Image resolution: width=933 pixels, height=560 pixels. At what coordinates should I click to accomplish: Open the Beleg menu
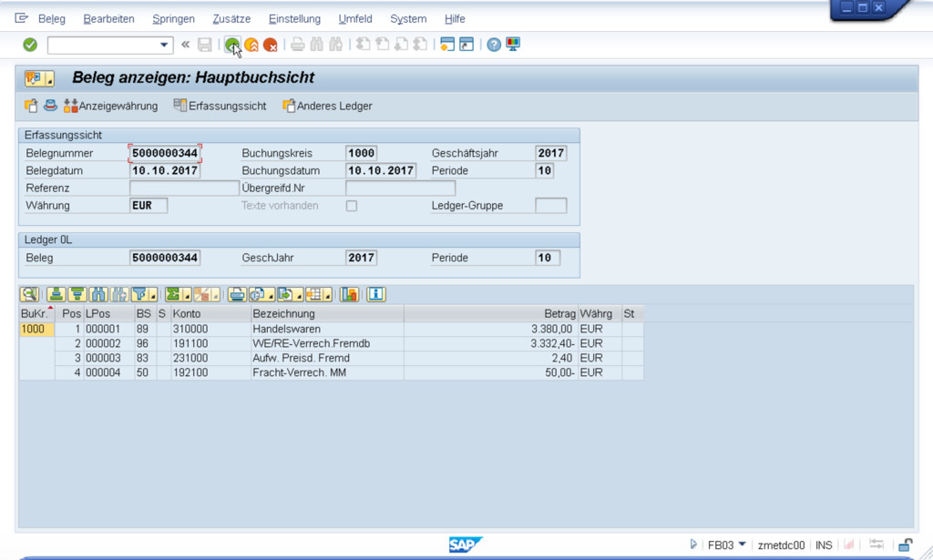tap(52, 19)
